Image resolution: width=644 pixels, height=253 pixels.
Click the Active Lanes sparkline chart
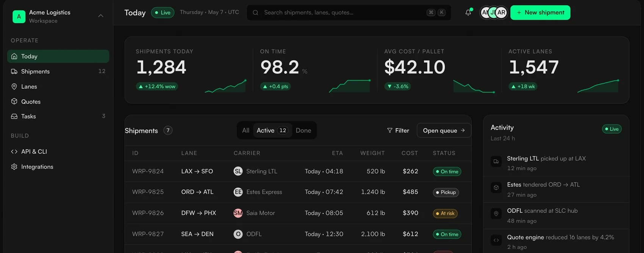[598, 86]
